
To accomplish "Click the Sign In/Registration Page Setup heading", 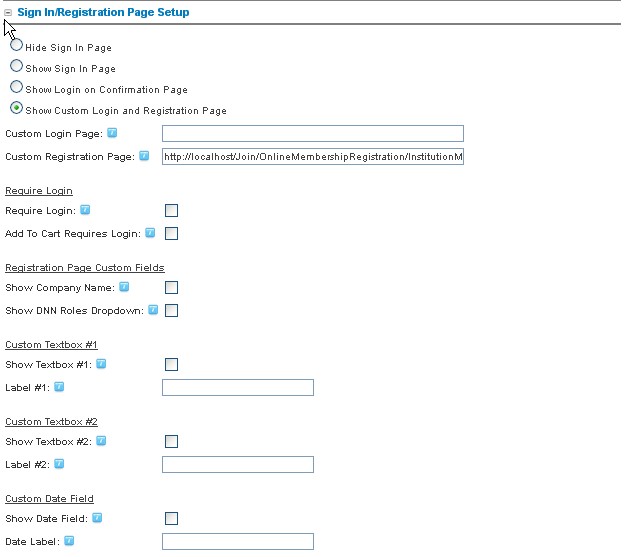I will 103,12.
